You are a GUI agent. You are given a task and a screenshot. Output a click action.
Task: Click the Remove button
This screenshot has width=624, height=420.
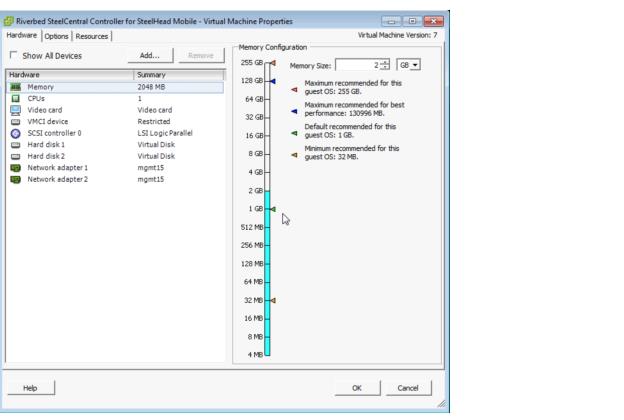point(201,55)
